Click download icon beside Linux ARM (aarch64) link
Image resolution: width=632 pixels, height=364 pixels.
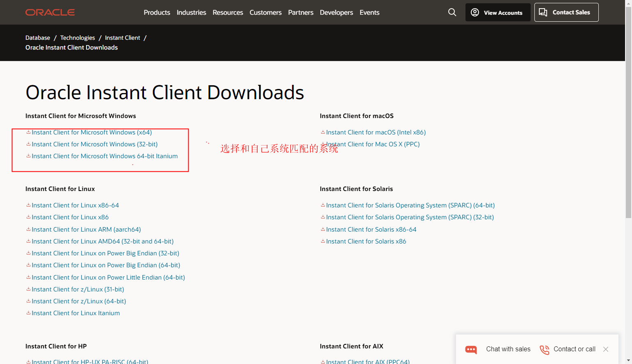(x=28, y=229)
